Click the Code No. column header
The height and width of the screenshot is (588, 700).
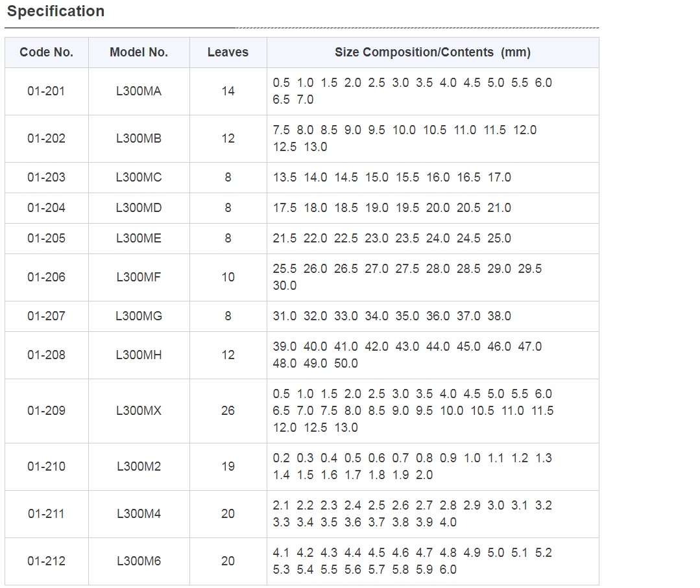pos(46,53)
